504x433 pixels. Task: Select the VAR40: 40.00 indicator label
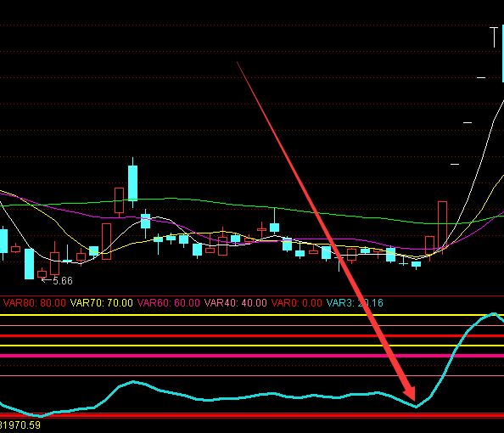[x=236, y=303]
